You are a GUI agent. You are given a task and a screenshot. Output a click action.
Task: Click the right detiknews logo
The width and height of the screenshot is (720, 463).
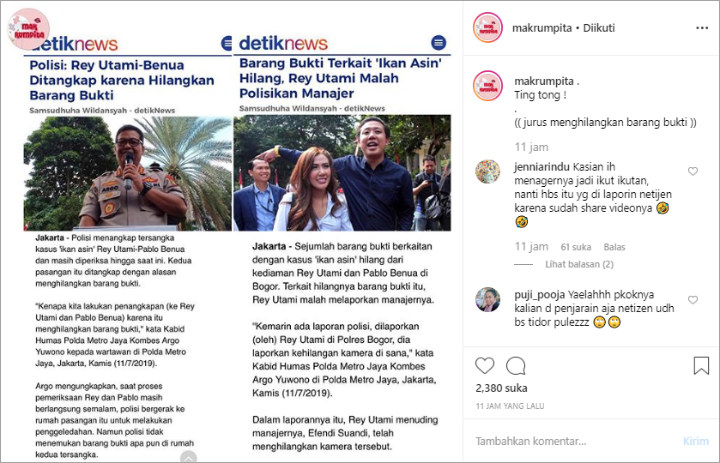(283, 43)
